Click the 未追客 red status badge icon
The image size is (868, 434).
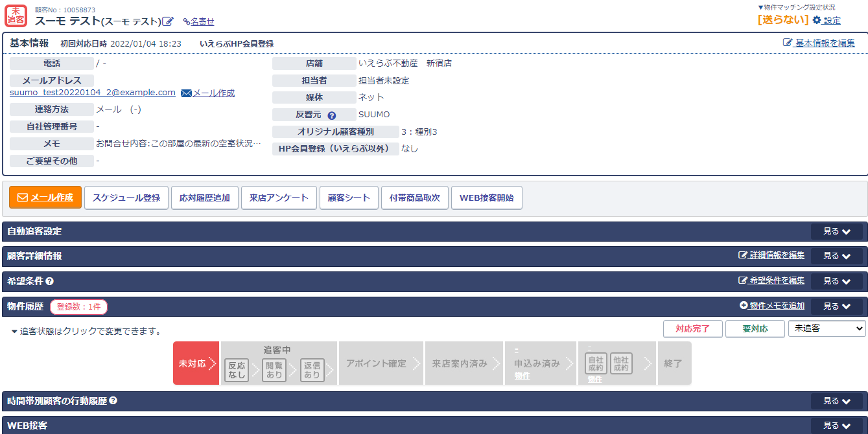pos(16,16)
